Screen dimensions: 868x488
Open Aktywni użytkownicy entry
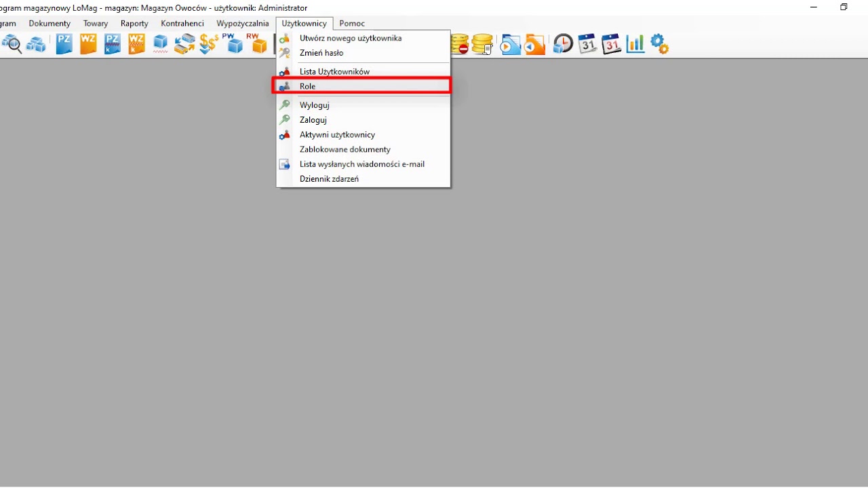(363, 135)
